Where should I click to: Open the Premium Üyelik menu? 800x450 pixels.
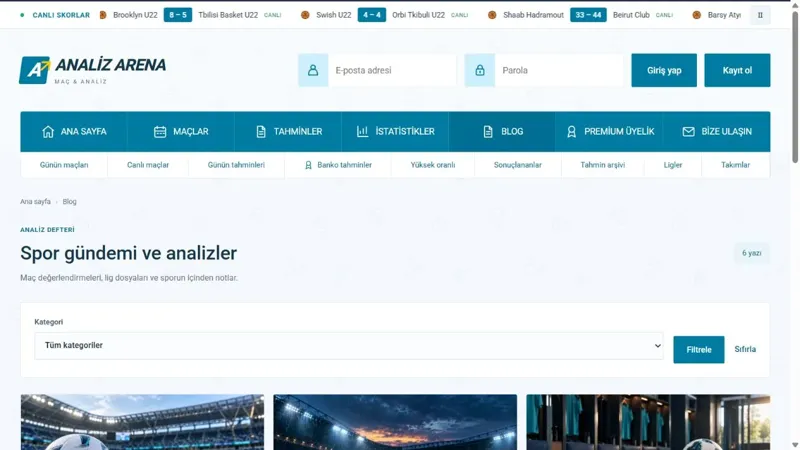609,132
